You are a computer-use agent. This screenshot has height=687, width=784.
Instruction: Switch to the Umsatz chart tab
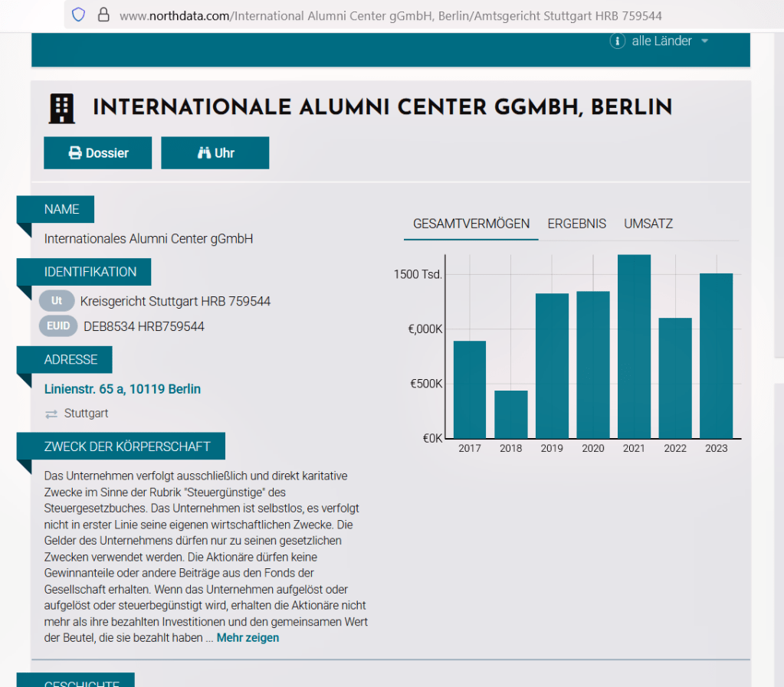click(648, 224)
